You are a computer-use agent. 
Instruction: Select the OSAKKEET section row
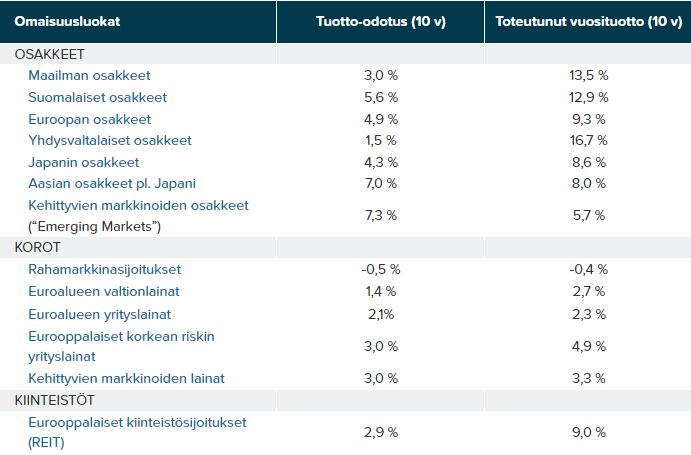(50, 53)
